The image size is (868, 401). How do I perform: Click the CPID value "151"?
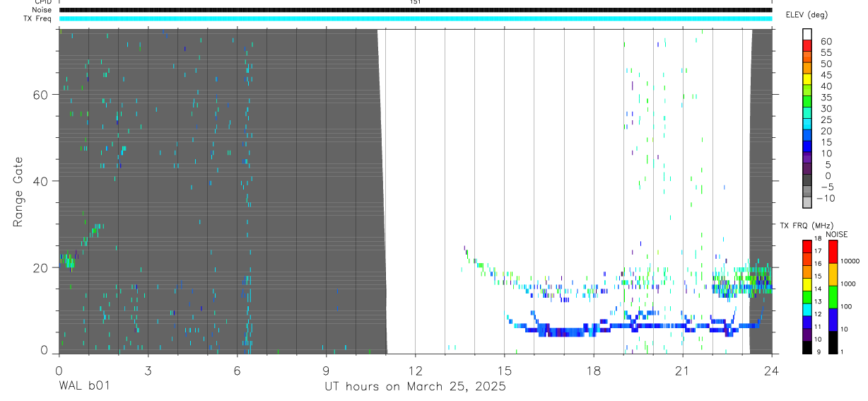point(415,2)
